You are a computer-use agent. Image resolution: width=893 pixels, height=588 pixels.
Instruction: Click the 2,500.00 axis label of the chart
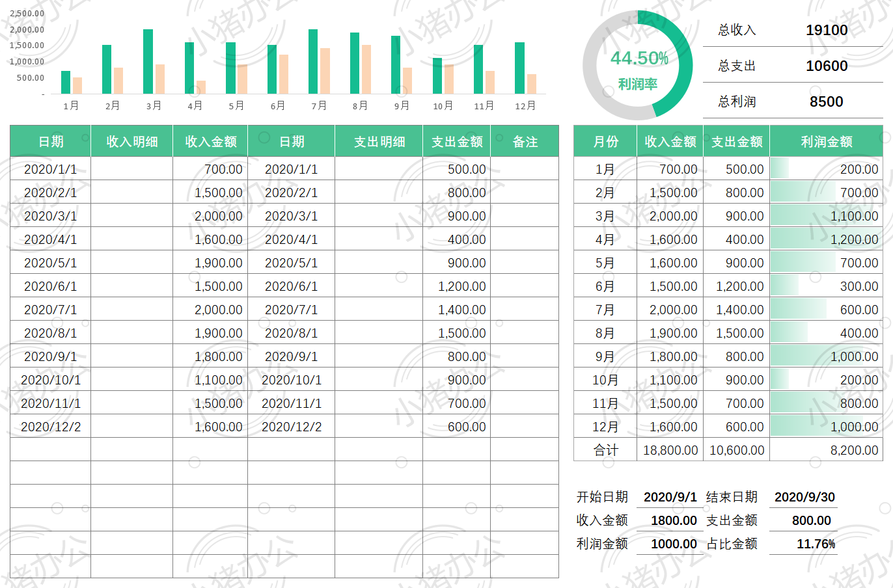tap(27, 14)
